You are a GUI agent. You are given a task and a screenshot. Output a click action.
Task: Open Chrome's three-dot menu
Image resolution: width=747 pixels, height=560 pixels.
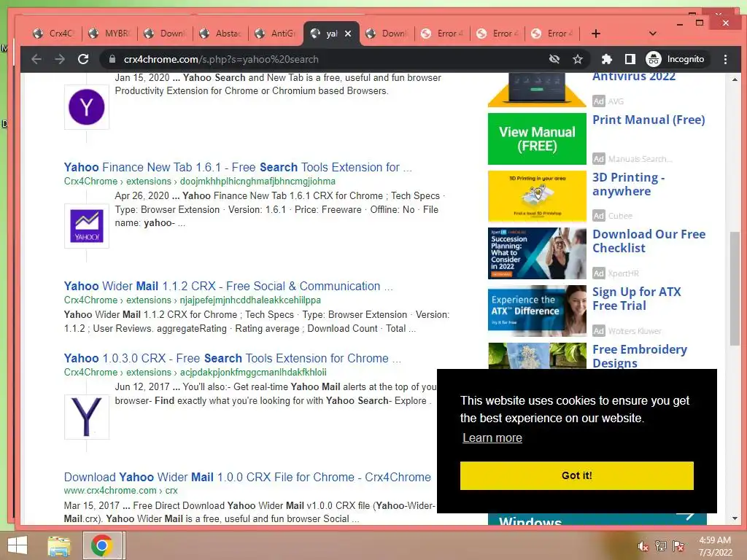[725, 59]
